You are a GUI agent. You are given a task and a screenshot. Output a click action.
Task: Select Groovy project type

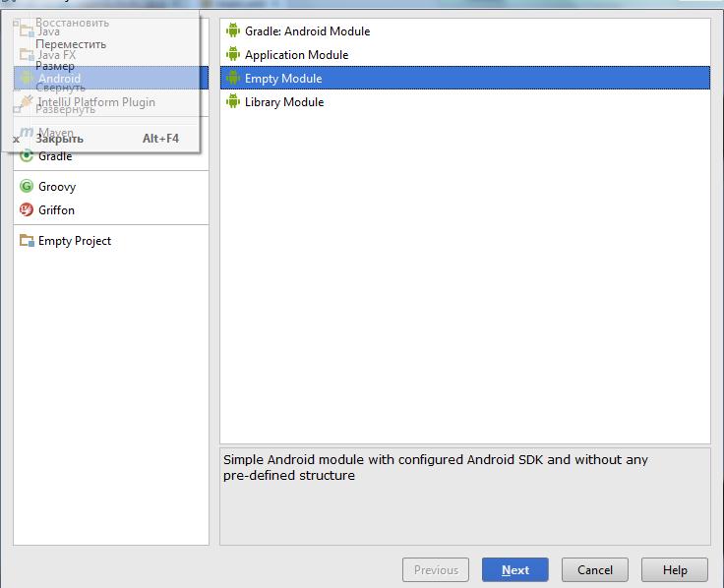pos(111,187)
